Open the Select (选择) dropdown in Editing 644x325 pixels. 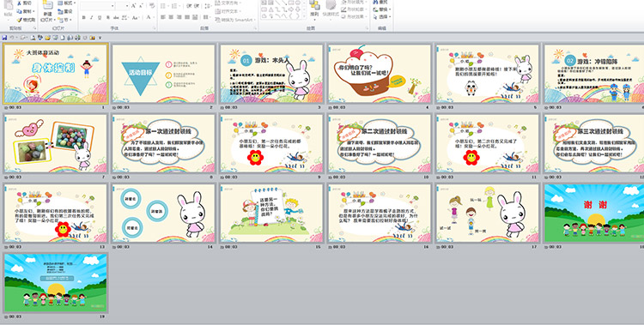382,17
